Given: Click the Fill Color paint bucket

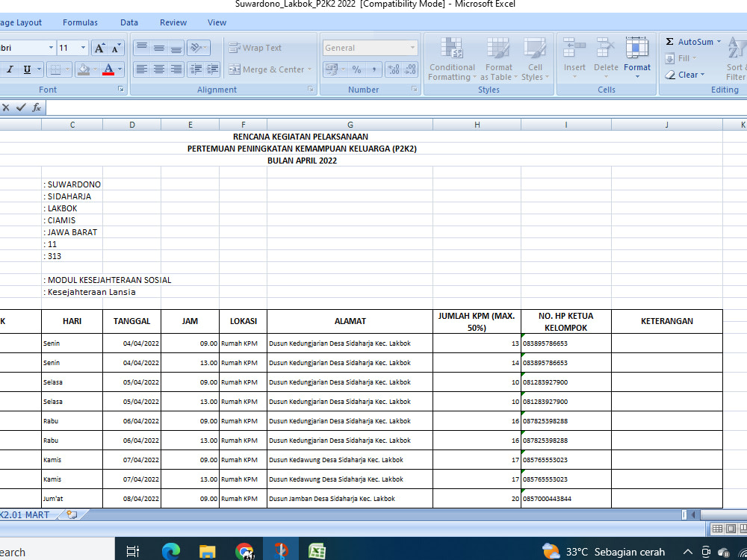Looking at the screenshot, I should tap(84, 69).
